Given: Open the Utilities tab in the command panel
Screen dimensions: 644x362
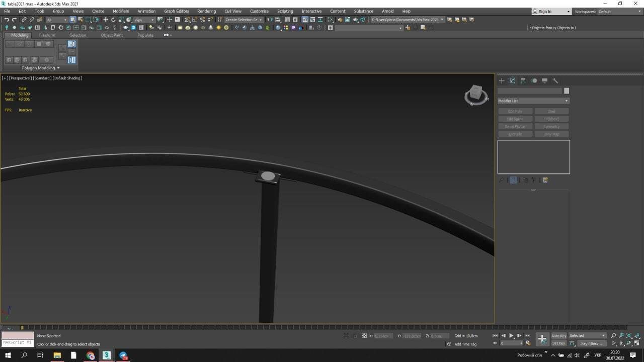Looking at the screenshot, I should coord(555,80).
